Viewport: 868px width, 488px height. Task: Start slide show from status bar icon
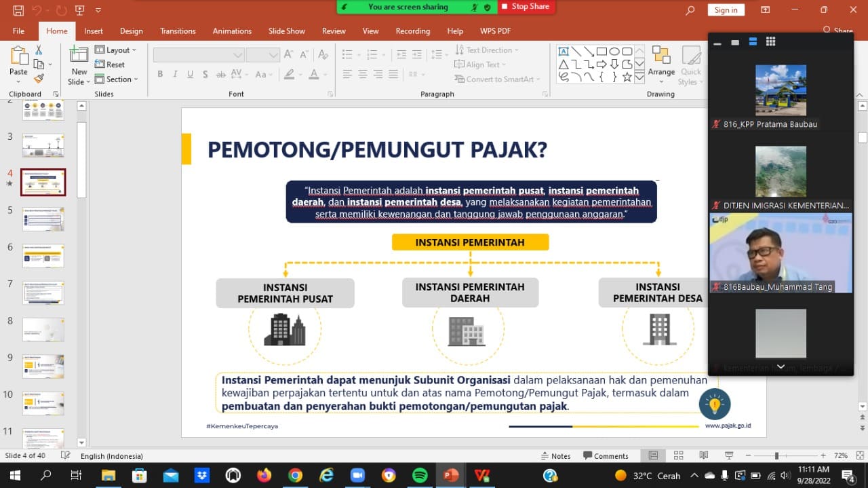pos(729,455)
